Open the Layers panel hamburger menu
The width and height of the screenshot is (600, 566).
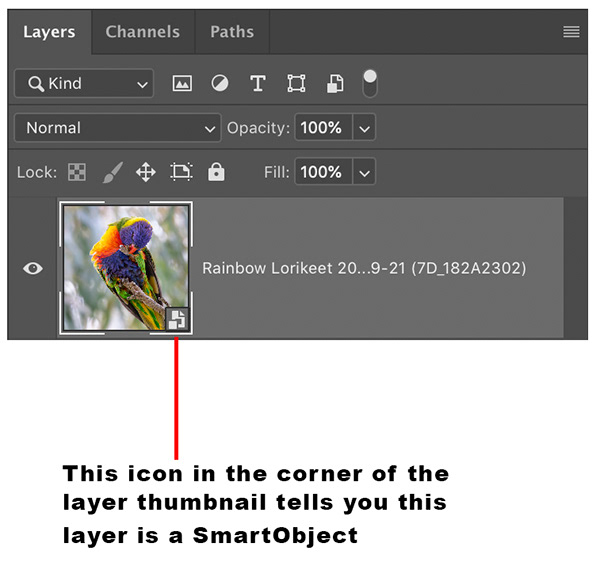571,32
